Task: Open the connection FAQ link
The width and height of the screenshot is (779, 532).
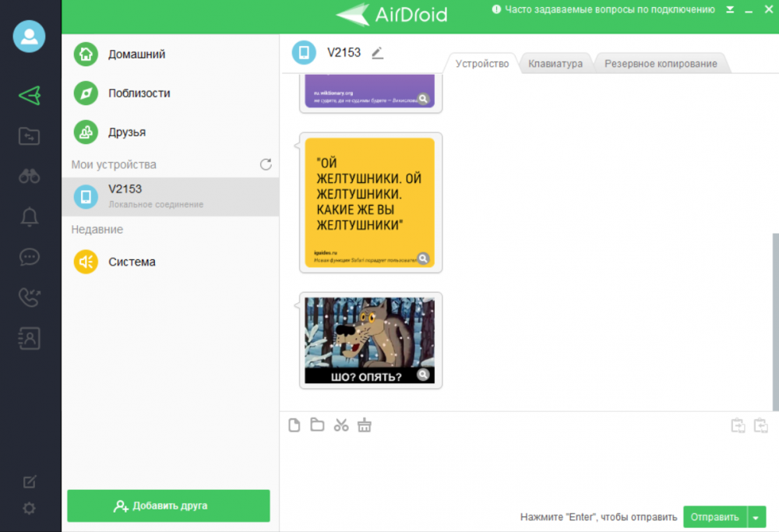Action: coord(604,9)
